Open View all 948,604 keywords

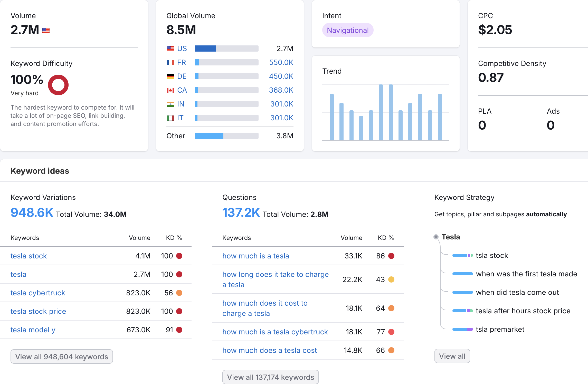62,356
